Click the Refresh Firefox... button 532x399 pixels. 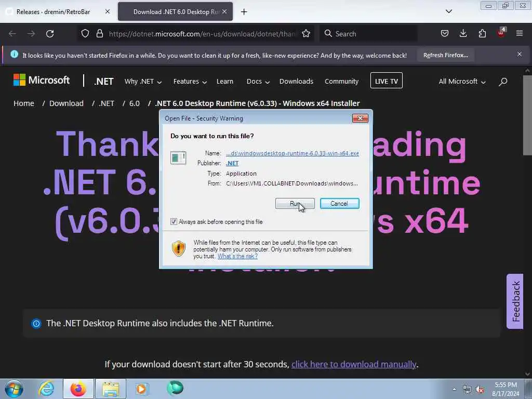coord(445,55)
